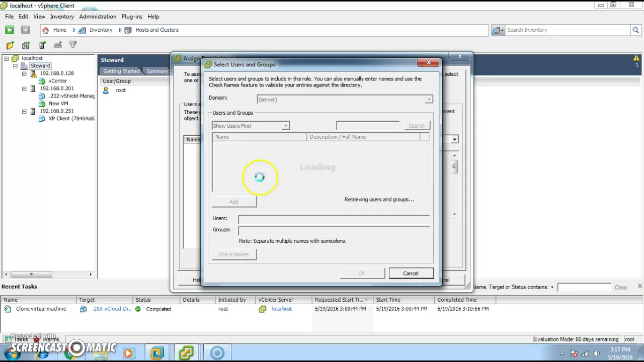This screenshot has height=362, width=644.
Task: Sort by Requested Start Time column
Action: (x=342, y=300)
